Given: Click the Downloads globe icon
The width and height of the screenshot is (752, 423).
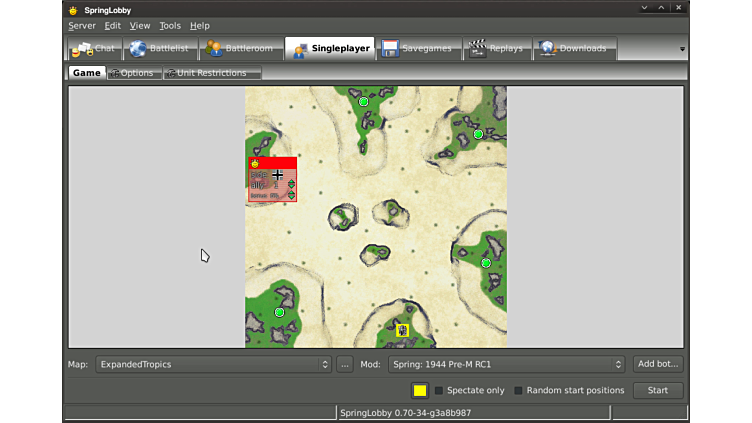Looking at the screenshot, I should point(547,49).
